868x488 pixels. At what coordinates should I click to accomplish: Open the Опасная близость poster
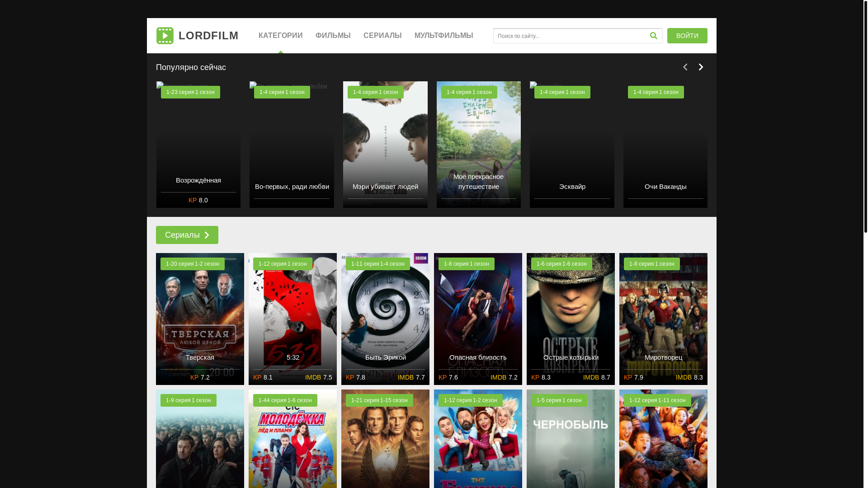(478, 319)
